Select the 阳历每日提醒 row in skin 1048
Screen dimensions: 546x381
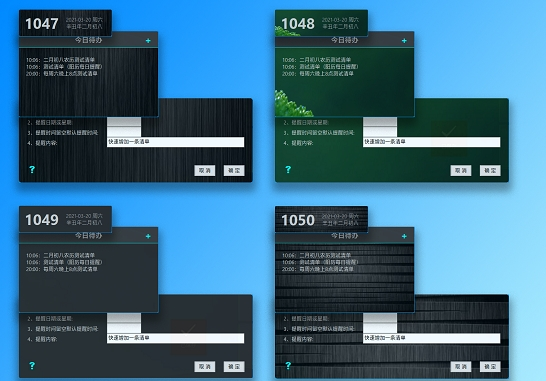tap(320, 67)
